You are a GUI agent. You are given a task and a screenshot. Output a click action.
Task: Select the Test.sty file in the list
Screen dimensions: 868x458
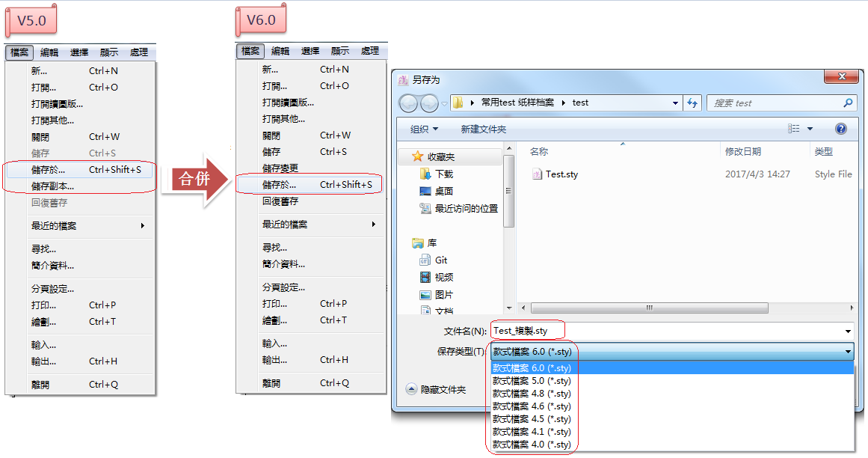[561, 174]
